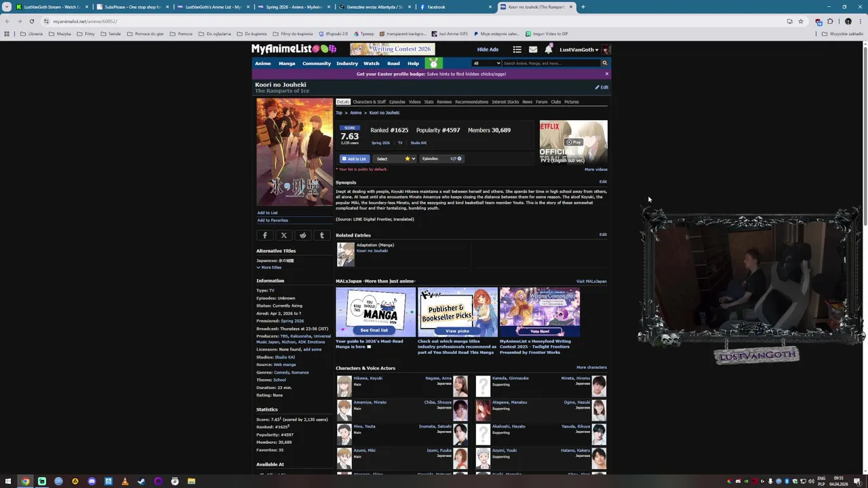
Task: Open the Industry nav menu
Action: point(347,63)
